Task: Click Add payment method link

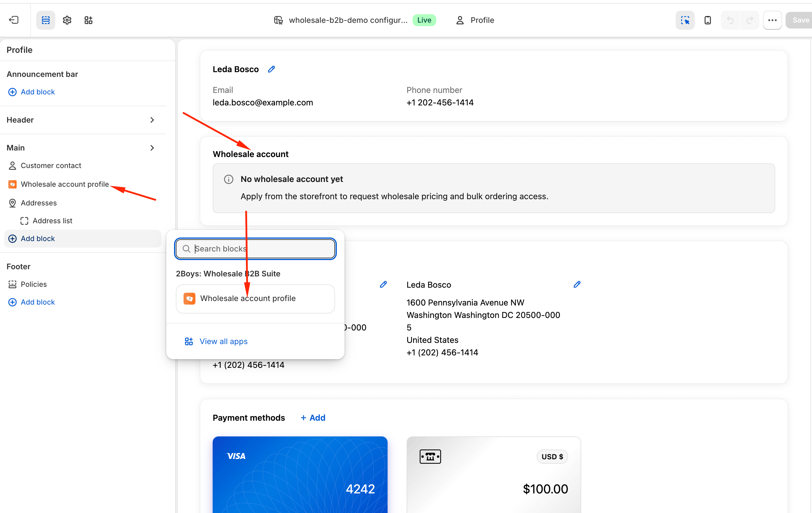Action: [x=312, y=418]
